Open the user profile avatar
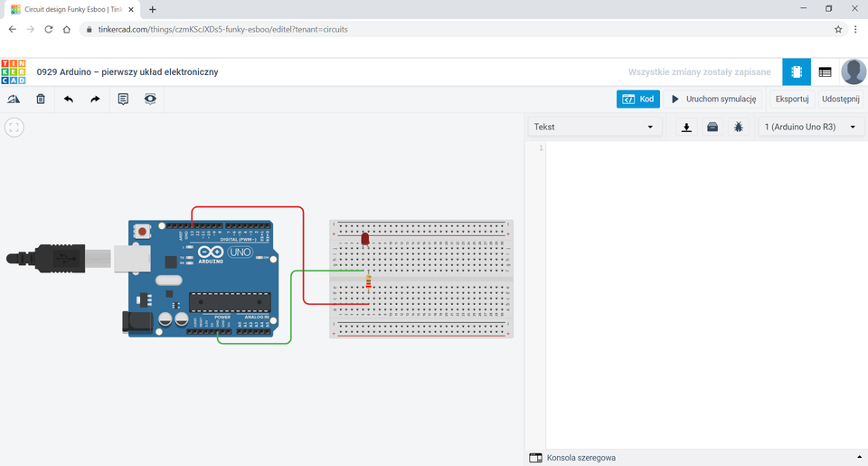The image size is (868, 466). click(854, 72)
